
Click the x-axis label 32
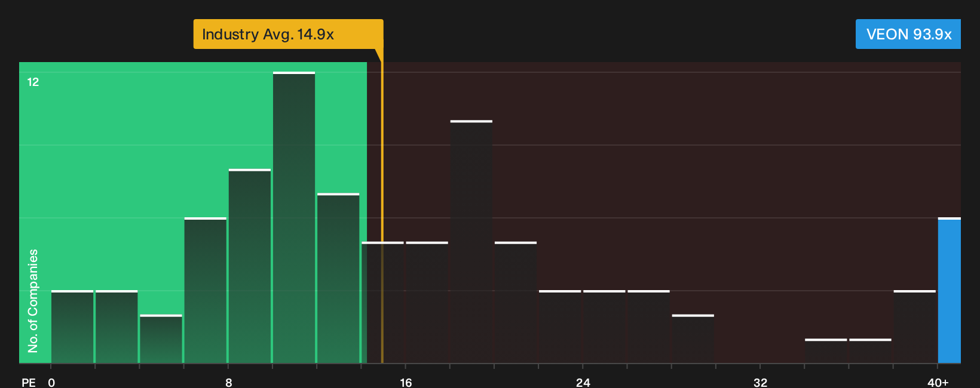click(x=760, y=382)
